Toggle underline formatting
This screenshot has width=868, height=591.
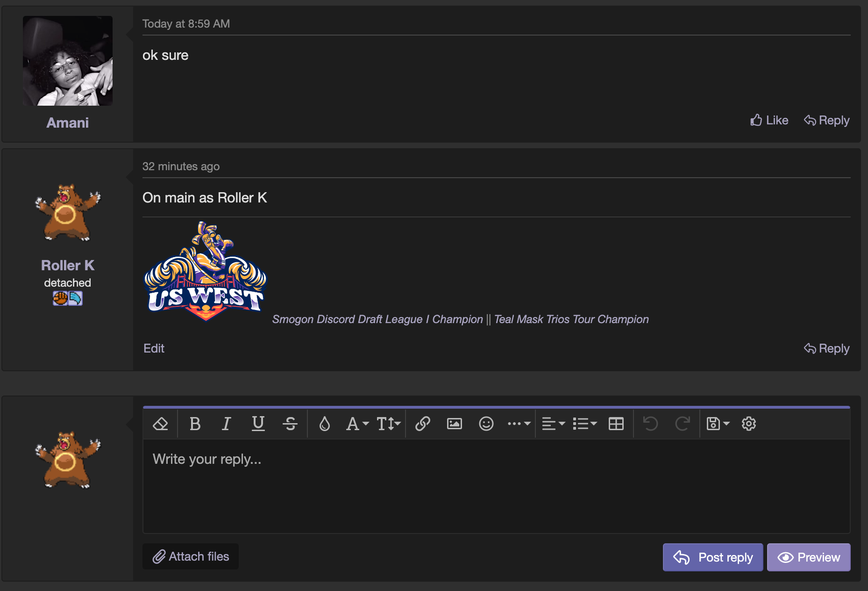click(258, 424)
